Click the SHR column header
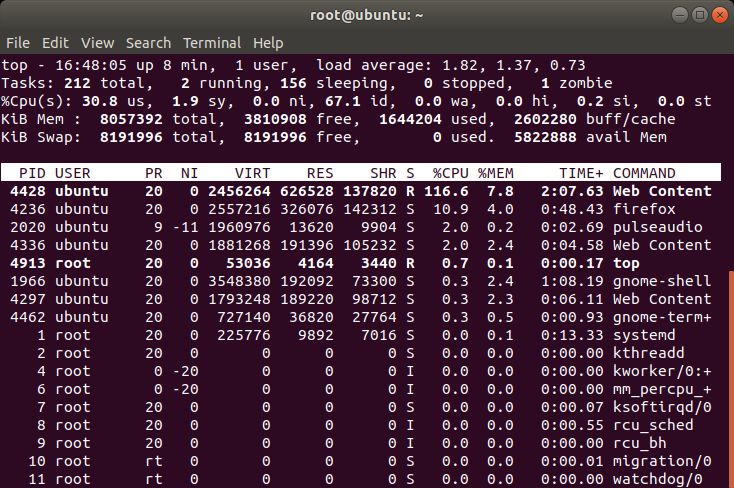The image size is (734, 488). click(383, 173)
